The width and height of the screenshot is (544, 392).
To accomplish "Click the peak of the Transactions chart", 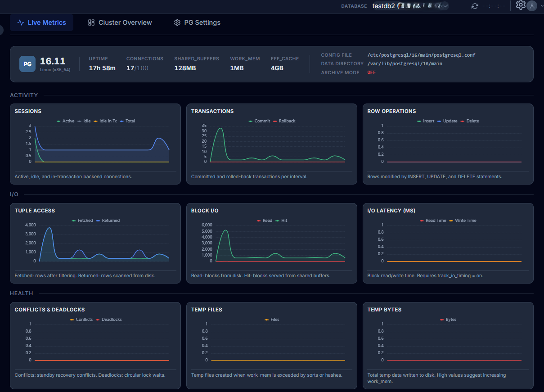I will click(x=220, y=129).
